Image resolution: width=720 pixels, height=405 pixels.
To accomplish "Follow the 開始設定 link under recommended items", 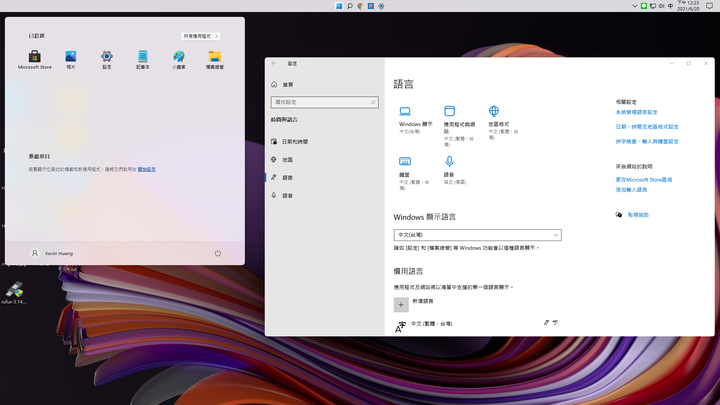I will pyautogui.click(x=146, y=169).
